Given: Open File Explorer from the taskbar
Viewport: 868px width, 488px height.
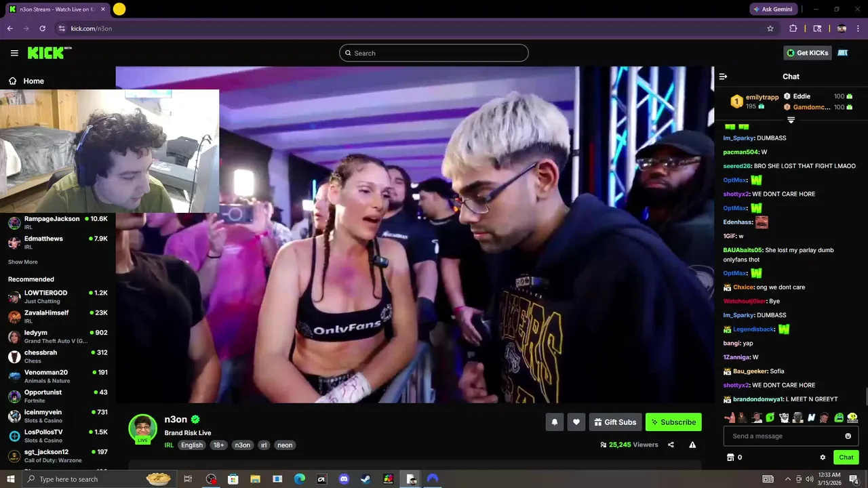Looking at the screenshot, I should (x=255, y=479).
